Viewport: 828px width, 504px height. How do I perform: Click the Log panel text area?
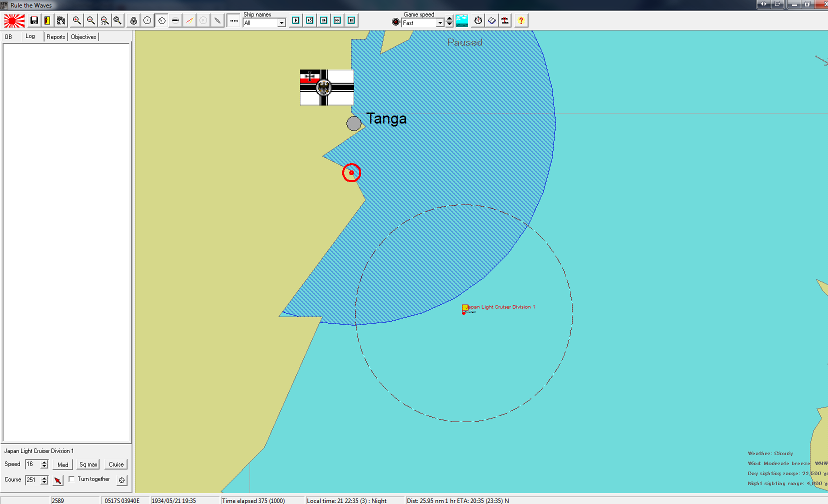(x=66, y=242)
